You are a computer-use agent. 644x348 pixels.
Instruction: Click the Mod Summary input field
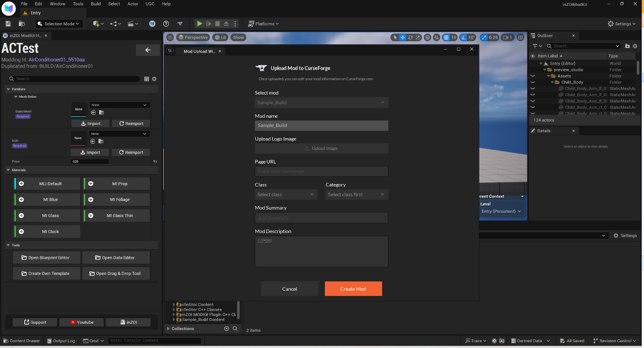click(x=321, y=218)
